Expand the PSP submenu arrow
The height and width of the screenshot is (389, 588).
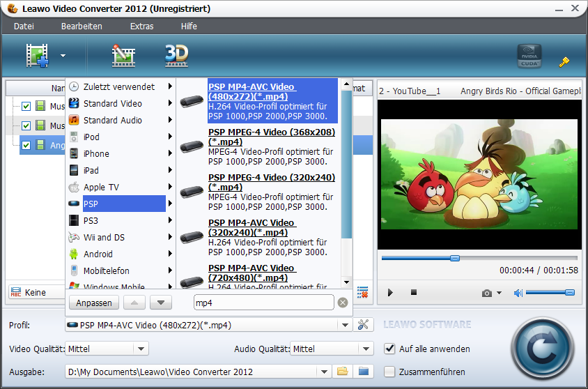(170, 204)
